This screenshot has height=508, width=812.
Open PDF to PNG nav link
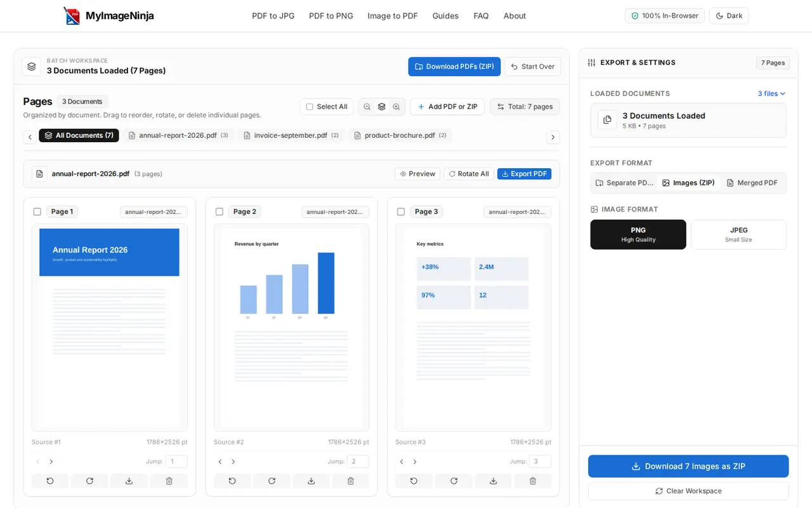pos(331,16)
